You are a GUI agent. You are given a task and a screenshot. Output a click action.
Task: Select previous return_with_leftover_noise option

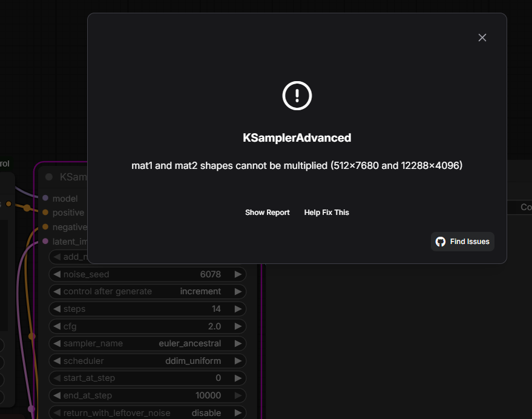(57, 413)
